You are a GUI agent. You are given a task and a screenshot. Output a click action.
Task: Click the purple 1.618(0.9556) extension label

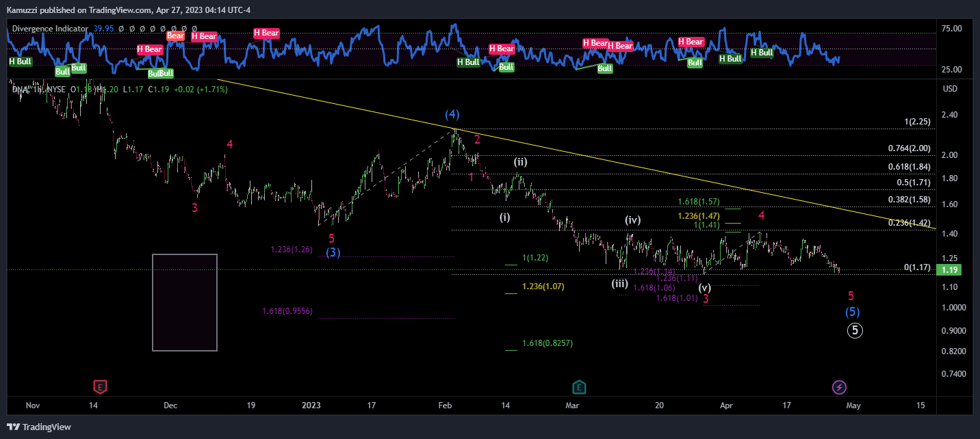click(x=287, y=311)
